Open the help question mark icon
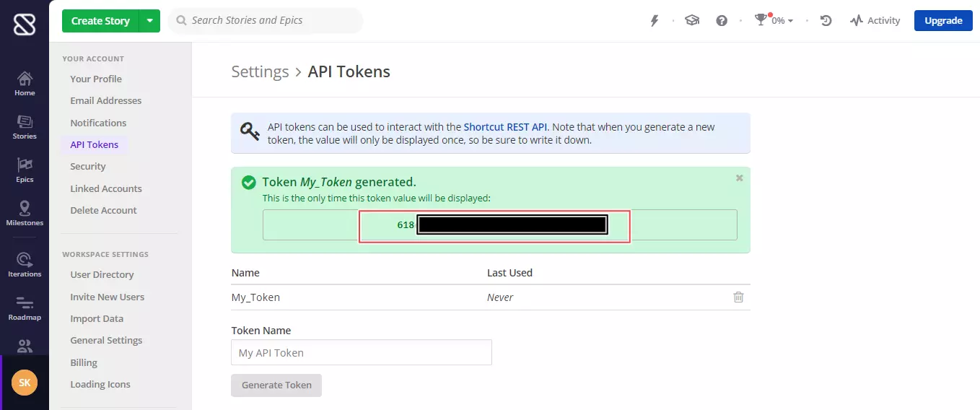The image size is (980, 410). [x=722, y=21]
